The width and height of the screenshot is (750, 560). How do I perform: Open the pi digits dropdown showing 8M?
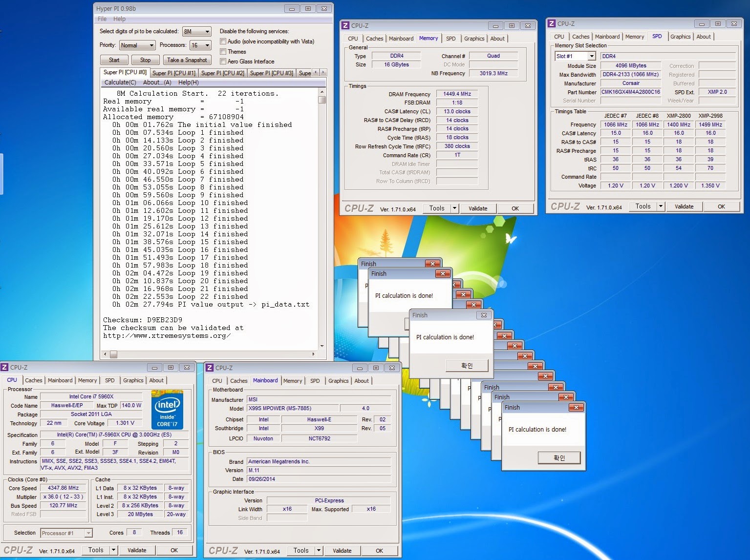pyautogui.click(x=196, y=31)
